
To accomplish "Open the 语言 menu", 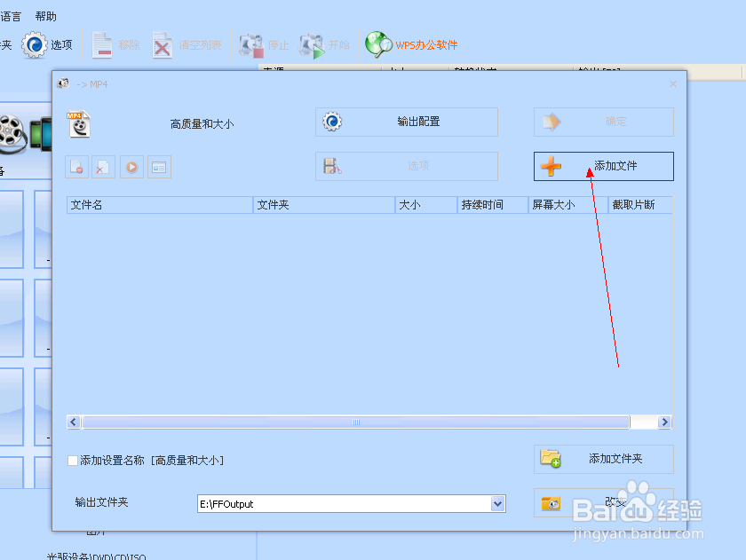I will point(8,15).
